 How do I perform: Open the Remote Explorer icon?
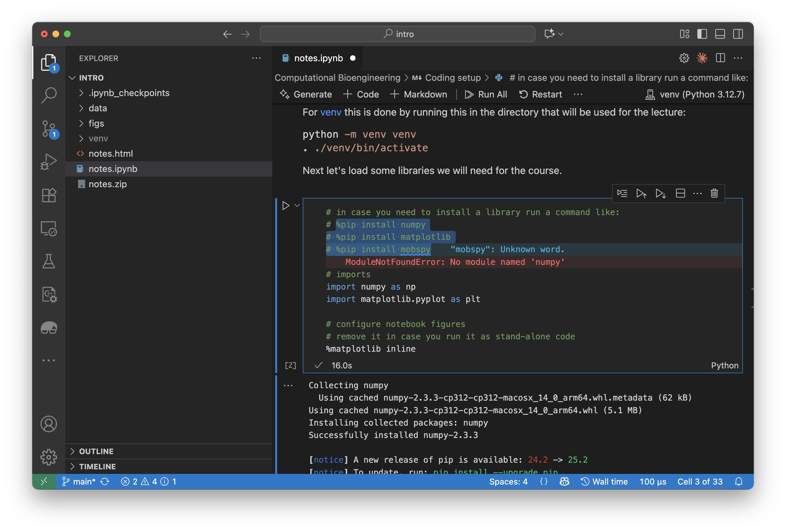coord(49,228)
